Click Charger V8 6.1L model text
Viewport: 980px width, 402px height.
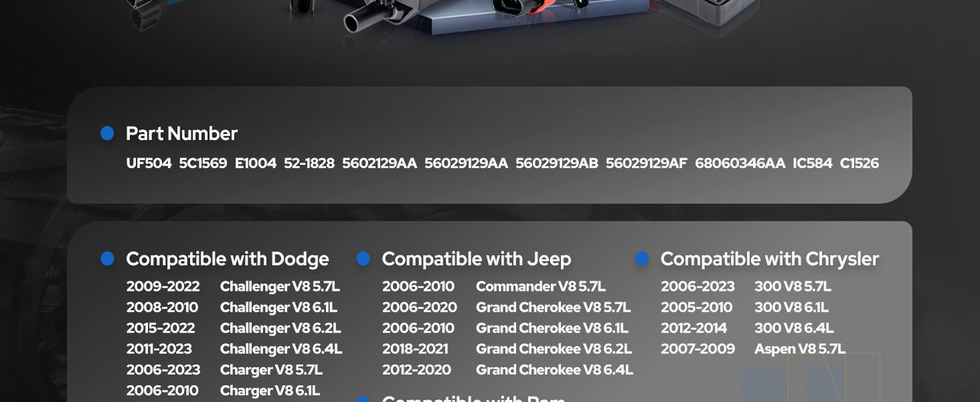point(270,390)
